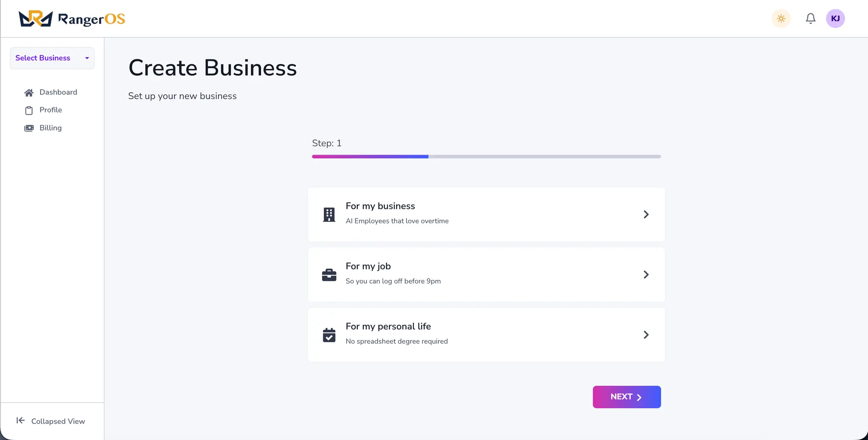Click the Create Business heading

212,68
